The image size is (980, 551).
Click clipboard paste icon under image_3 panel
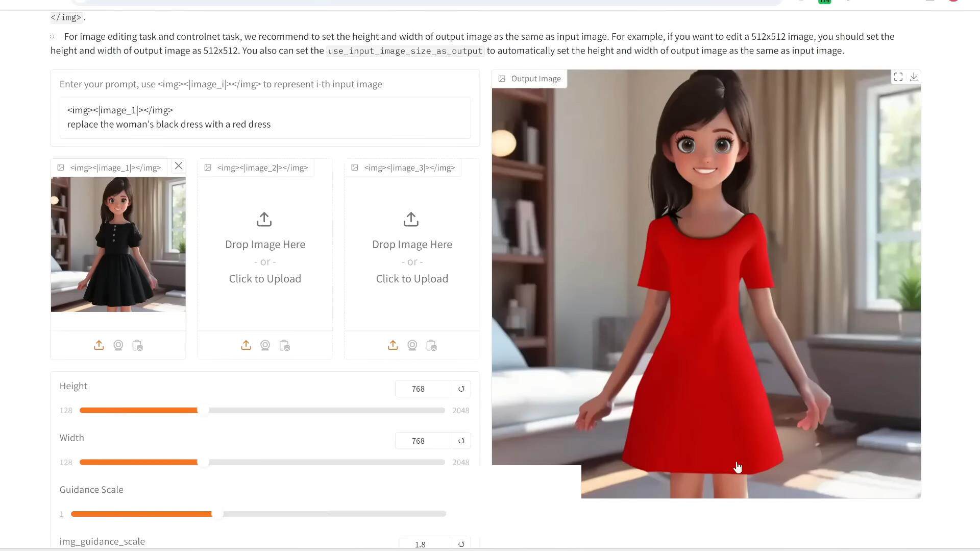(431, 346)
